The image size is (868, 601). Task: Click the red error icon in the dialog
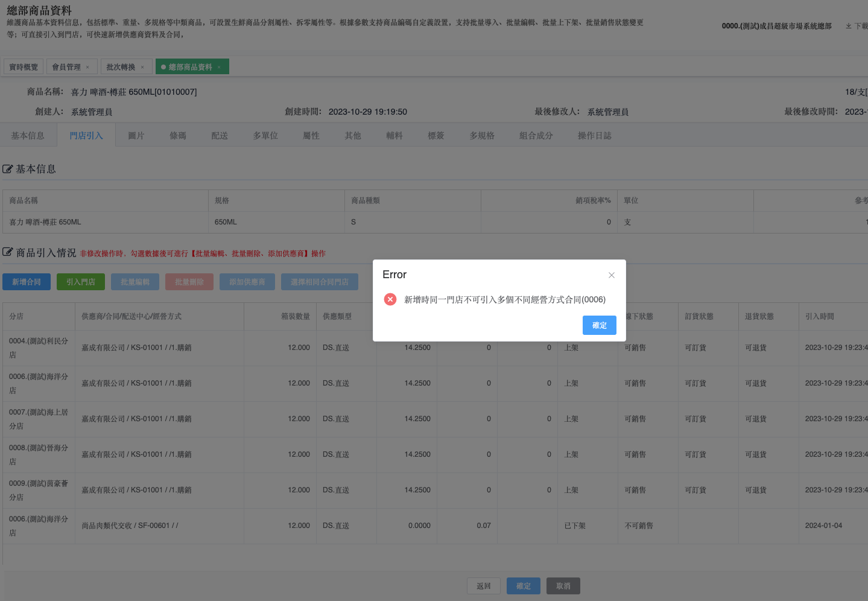390,299
